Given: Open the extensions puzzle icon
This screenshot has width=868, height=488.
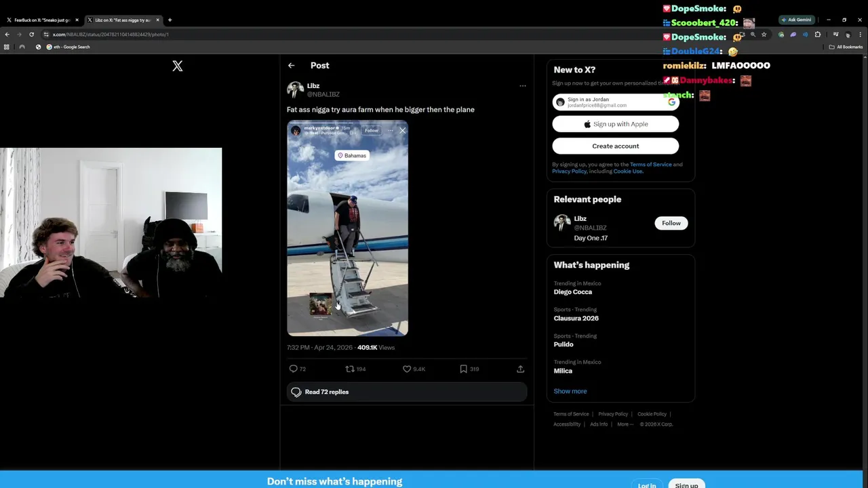Looking at the screenshot, I should tap(818, 35).
